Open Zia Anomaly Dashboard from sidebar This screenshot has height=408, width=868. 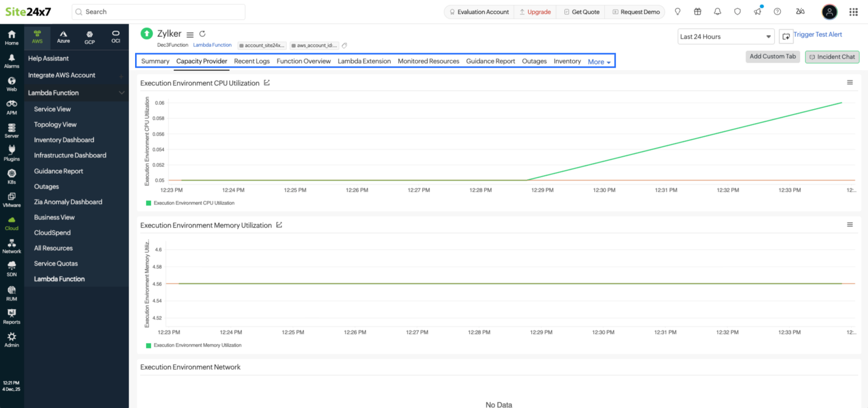[68, 202]
